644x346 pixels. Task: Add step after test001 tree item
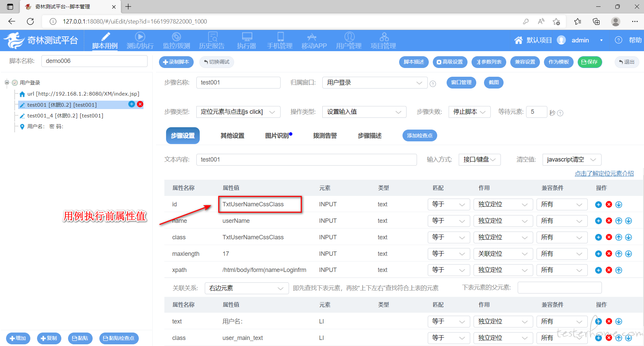[x=132, y=104]
